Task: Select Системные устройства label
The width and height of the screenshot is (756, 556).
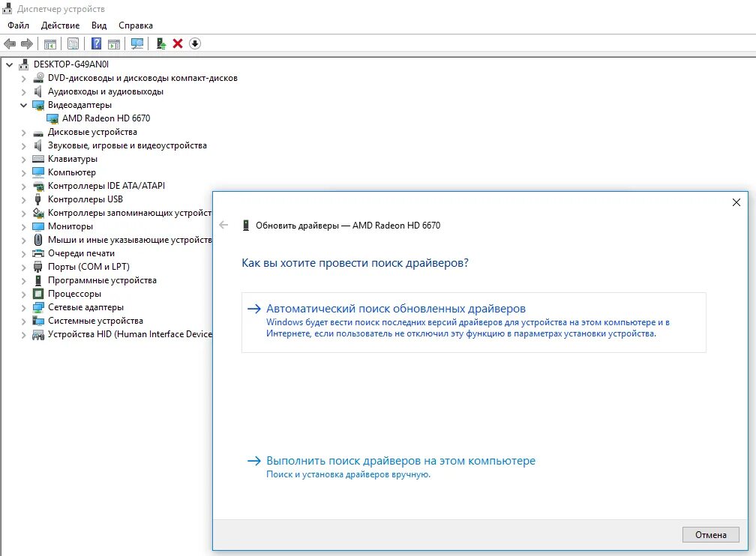Action: [x=95, y=321]
